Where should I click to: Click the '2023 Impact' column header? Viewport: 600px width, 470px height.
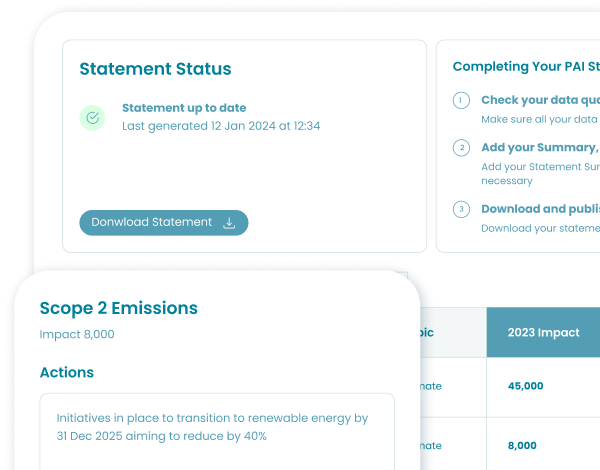point(543,332)
